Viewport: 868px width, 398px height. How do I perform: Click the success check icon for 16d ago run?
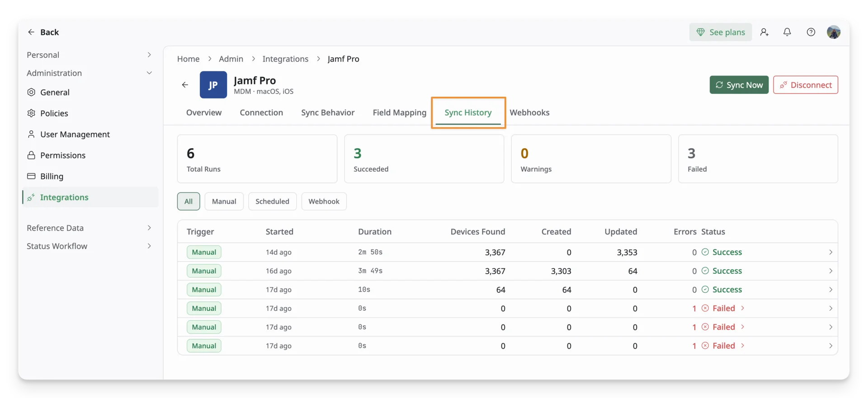click(x=705, y=271)
